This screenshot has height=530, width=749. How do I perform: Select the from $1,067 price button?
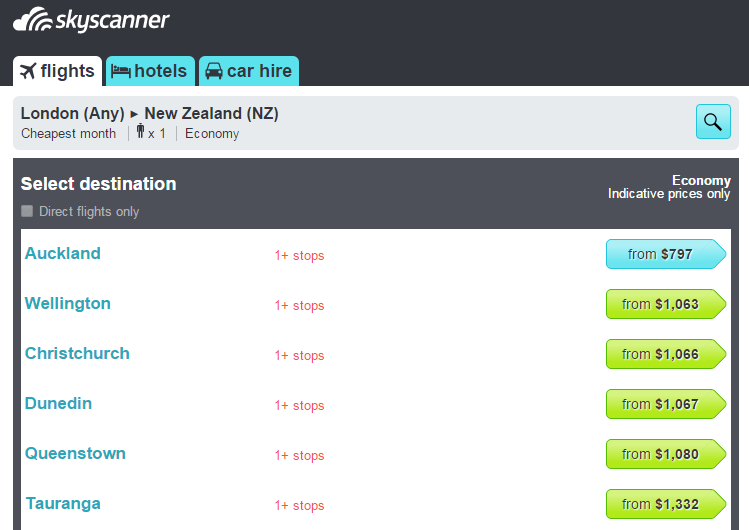tap(666, 404)
